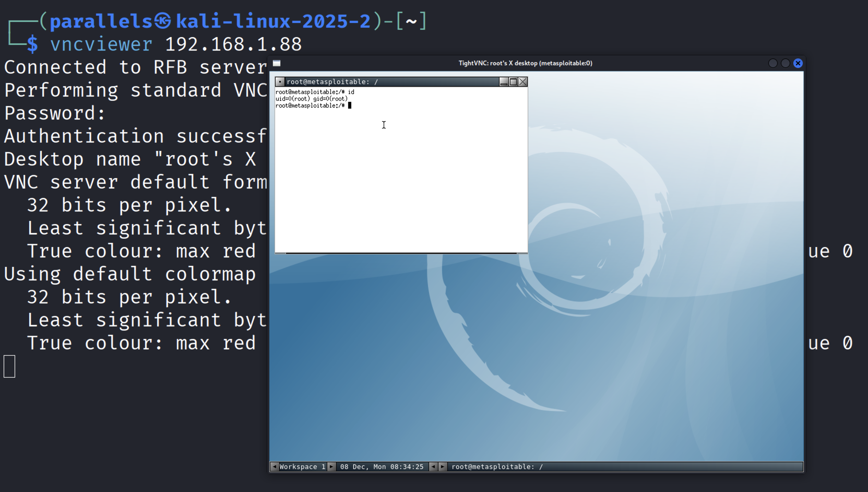
Task: Click the TightVNC title bar text
Action: click(525, 63)
